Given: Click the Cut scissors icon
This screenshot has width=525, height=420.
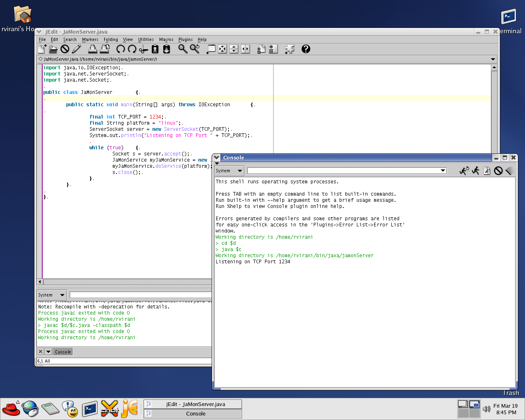Looking at the screenshot, I should [143, 49].
